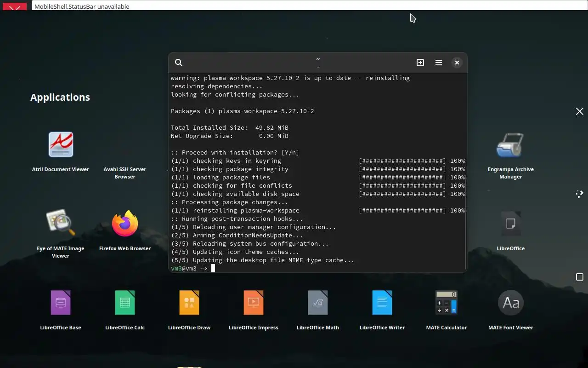Open LibreOffice Draw
The width and height of the screenshot is (588, 368).
(189, 309)
